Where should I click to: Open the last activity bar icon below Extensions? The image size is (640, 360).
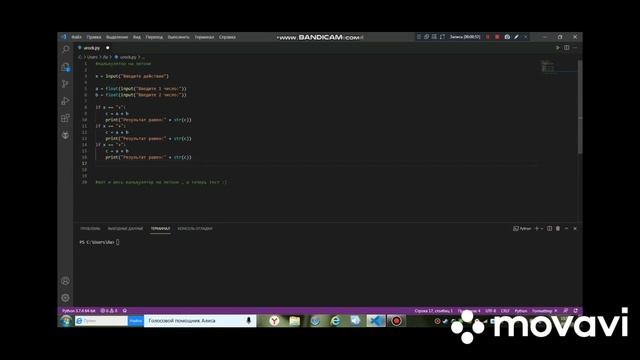[x=65, y=135]
